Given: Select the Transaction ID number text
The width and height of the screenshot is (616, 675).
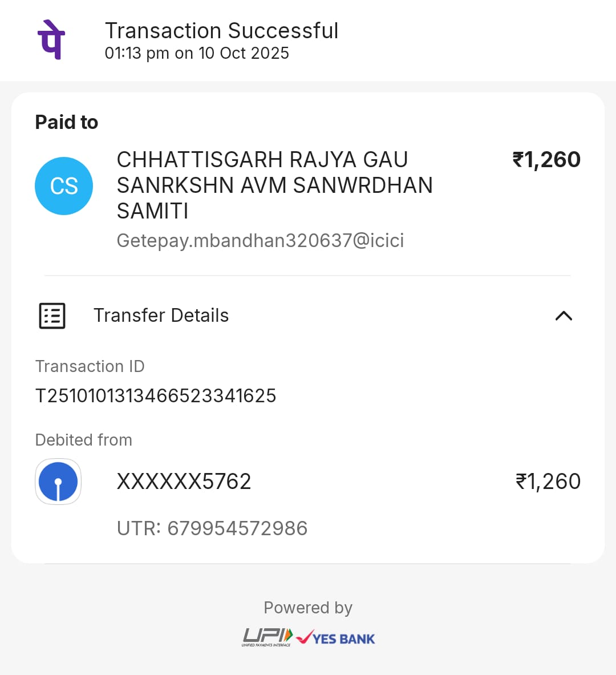Looking at the screenshot, I should [156, 396].
